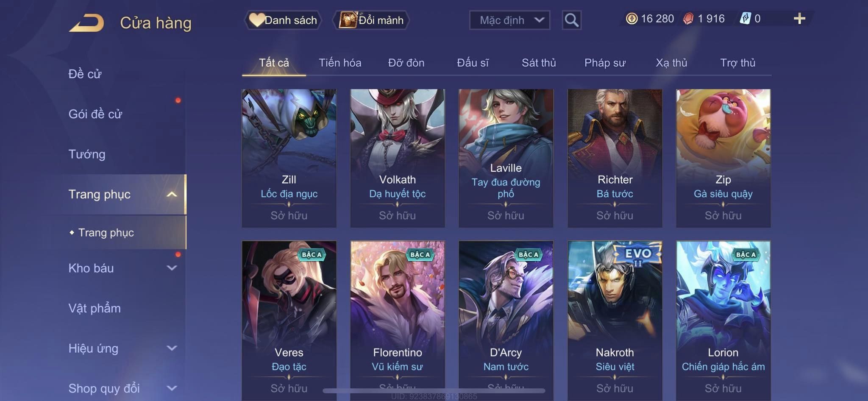Tap the golden back arrow icon
The width and height of the screenshot is (868, 401).
pos(87,23)
